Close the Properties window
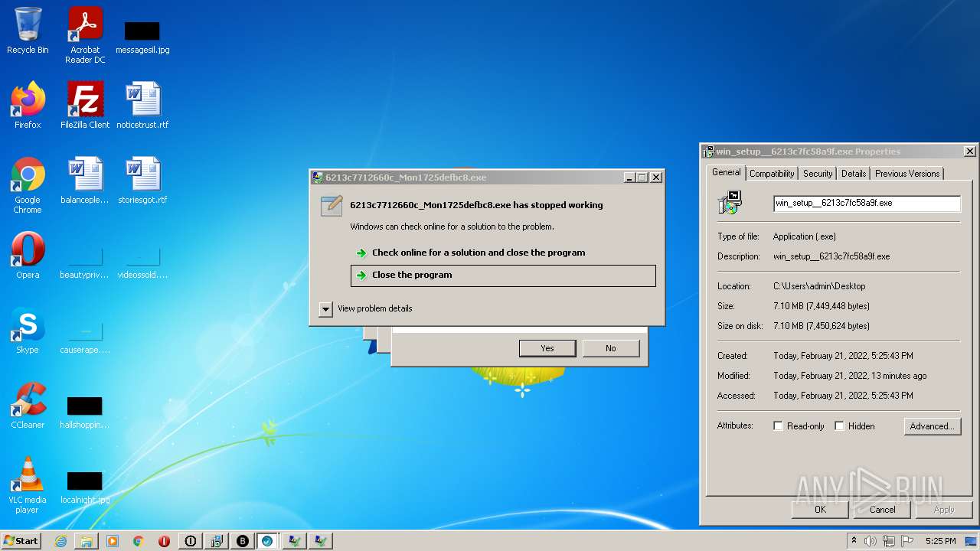The image size is (980, 551). tap(969, 152)
